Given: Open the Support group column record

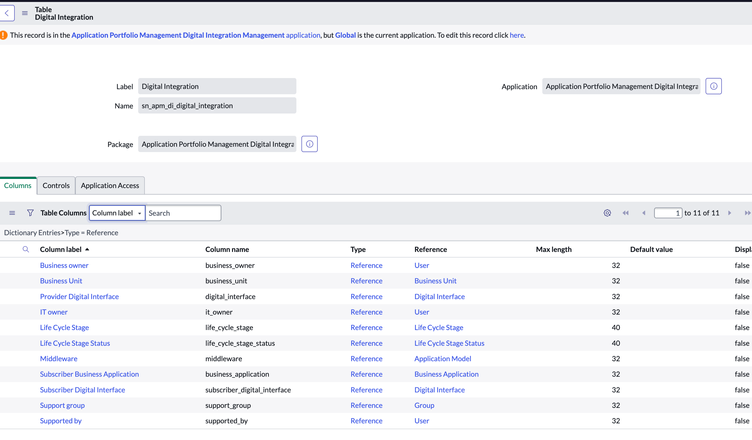Looking at the screenshot, I should point(62,405).
